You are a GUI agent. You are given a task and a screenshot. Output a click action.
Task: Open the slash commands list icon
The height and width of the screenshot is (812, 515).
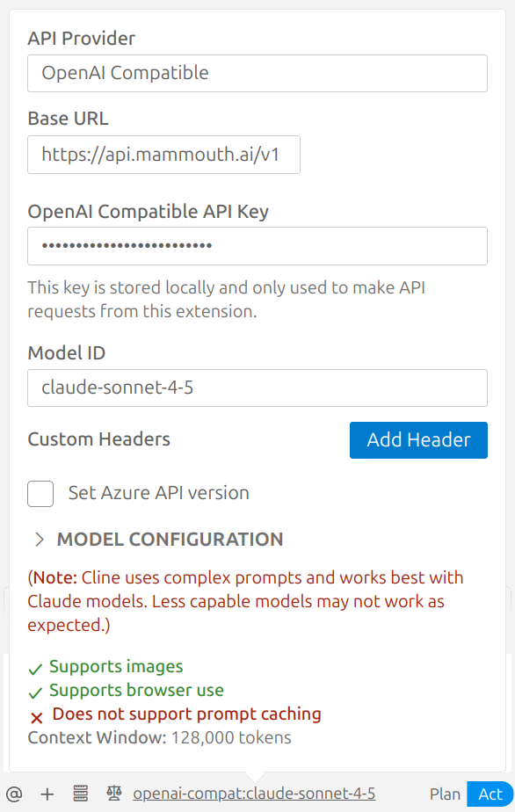pos(81,793)
